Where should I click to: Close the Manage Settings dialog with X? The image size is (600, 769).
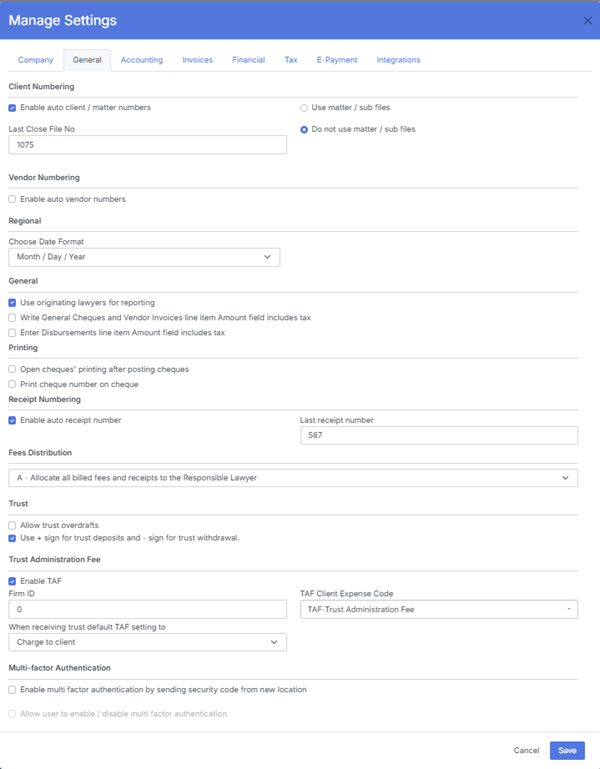[587, 20]
